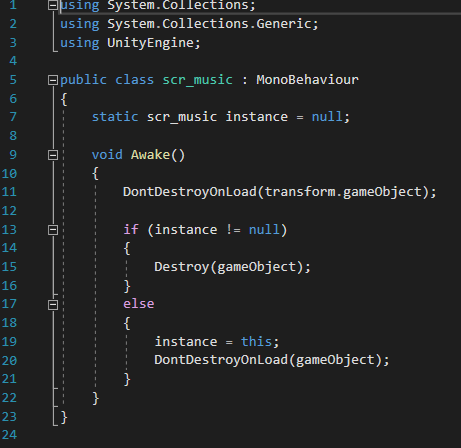Screen dimensions: 461x448
Task: Collapse the else block
Action: pyautogui.click(x=53, y=305)
